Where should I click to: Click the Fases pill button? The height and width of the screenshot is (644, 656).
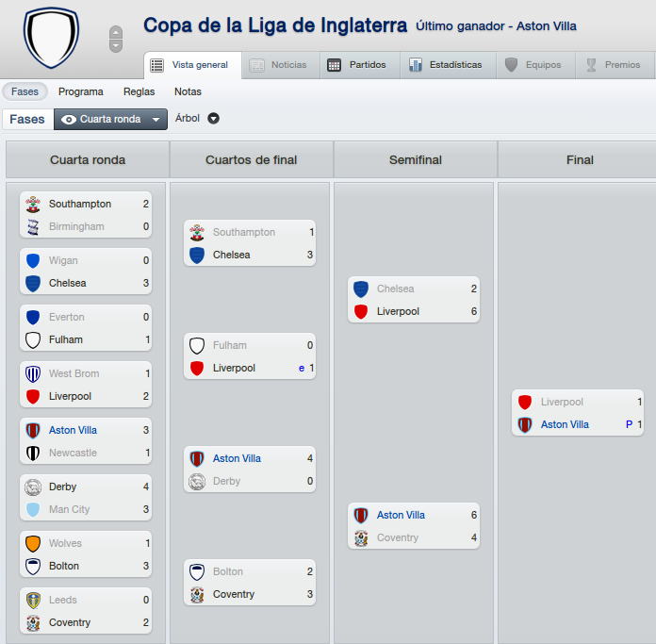coord(25,91)
